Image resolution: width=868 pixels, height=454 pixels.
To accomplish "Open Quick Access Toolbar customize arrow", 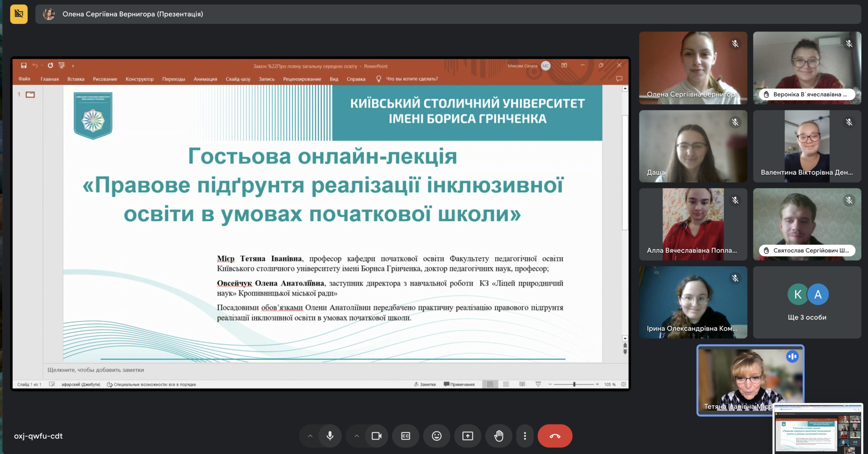I will [73, 66].
